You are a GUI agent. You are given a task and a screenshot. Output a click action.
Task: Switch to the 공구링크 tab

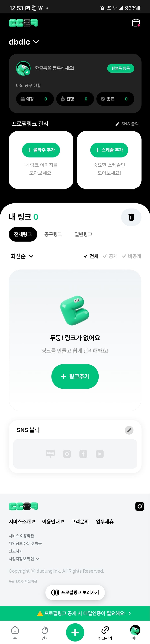53,234
